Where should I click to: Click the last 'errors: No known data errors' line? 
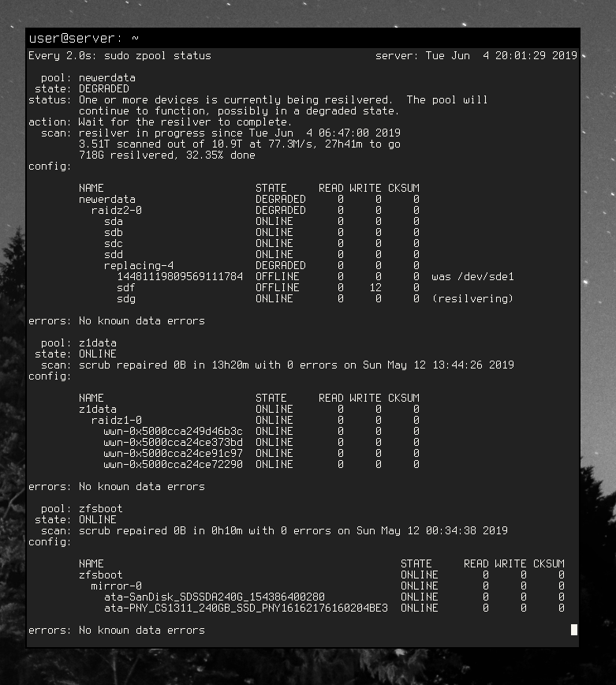click(x=117, y=630)
